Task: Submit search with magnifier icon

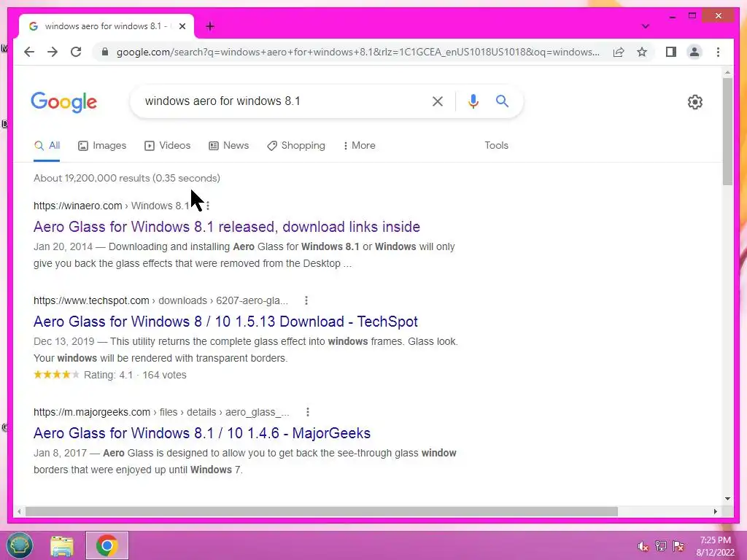Action: point(502,101)
